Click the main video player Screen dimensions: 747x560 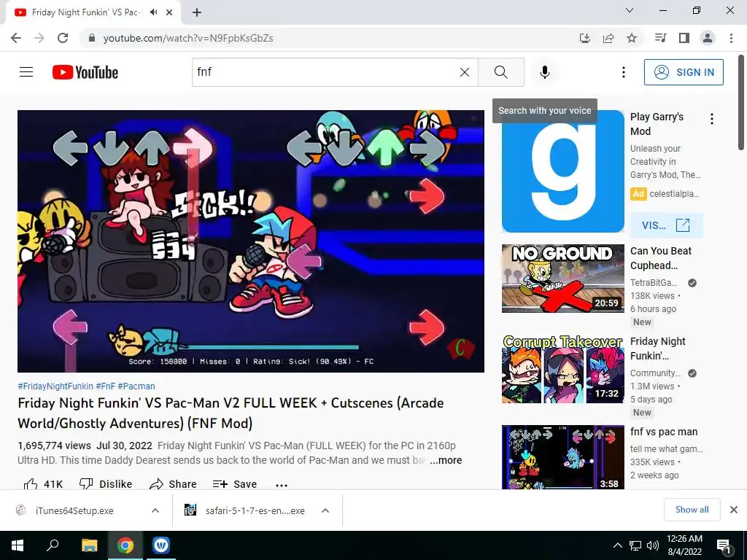(251, 241)
